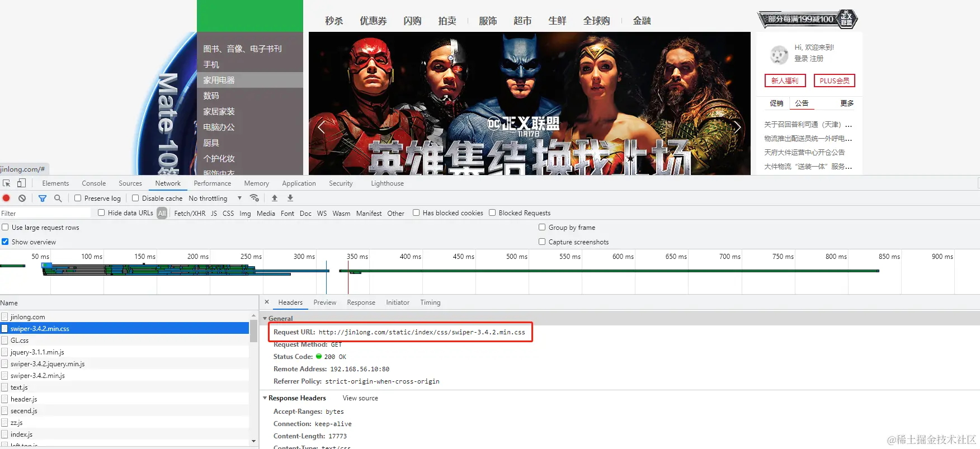The height and width of the screenshot is (449, 980).
Task: Select 家用电器 category in sidebar
Action: (250, 80)
